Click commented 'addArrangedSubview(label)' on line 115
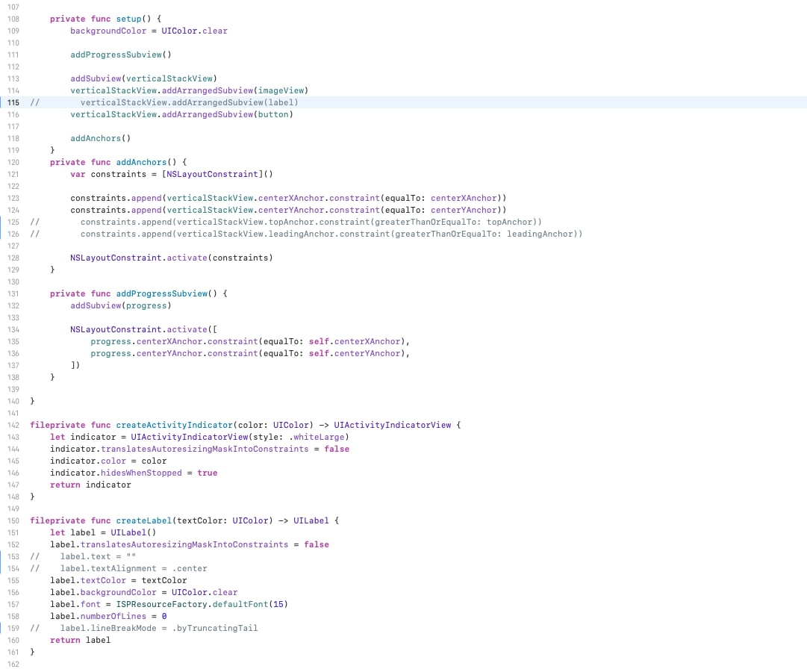Screen dimensions: 807x672 (x=235, y=102)
